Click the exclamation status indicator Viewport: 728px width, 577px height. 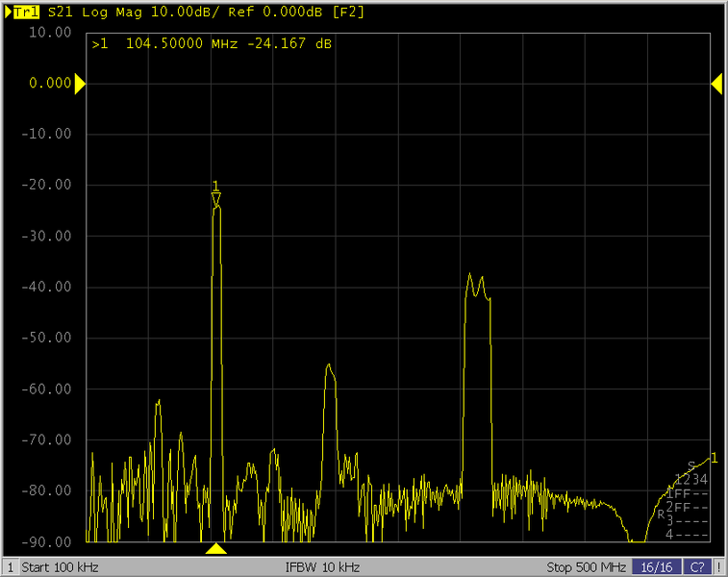(719, 567)
